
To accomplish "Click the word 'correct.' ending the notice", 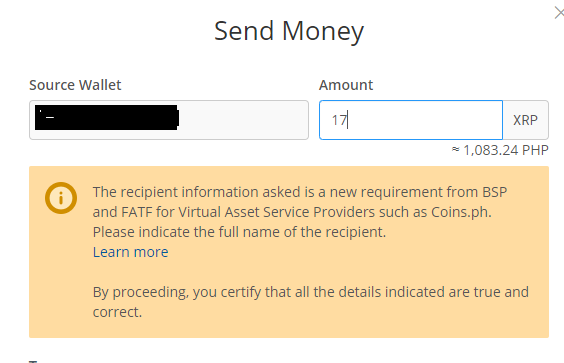I will [x=117, y=312].
